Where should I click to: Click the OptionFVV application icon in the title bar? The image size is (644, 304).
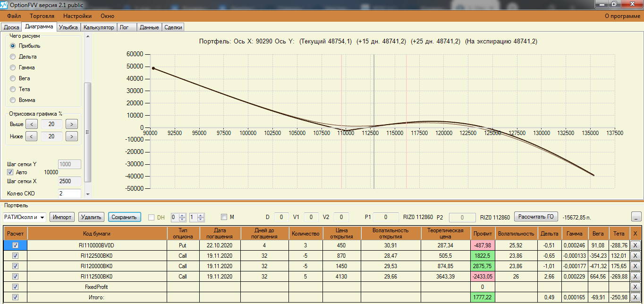pyautogui.click(x=5, y=4)
